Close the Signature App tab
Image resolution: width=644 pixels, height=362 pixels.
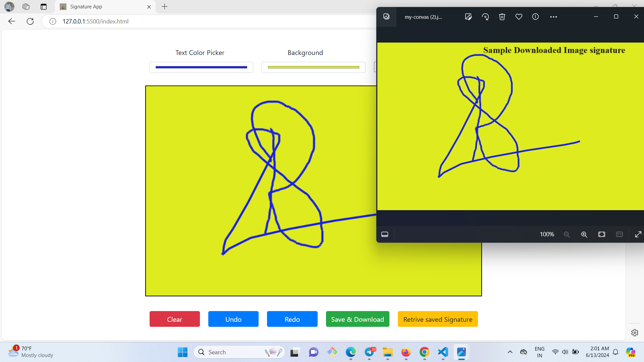tap(149, 7)
